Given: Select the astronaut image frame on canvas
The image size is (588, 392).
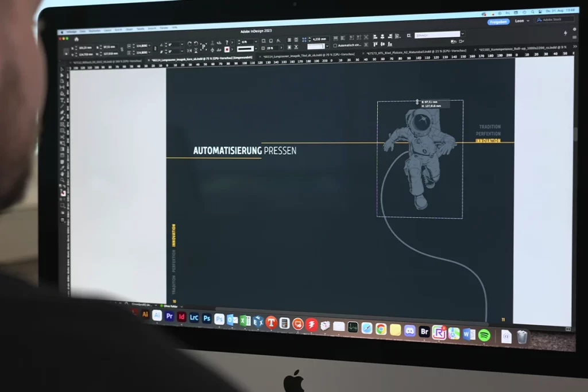Looking at the screenshot, I should pos(420,158).
